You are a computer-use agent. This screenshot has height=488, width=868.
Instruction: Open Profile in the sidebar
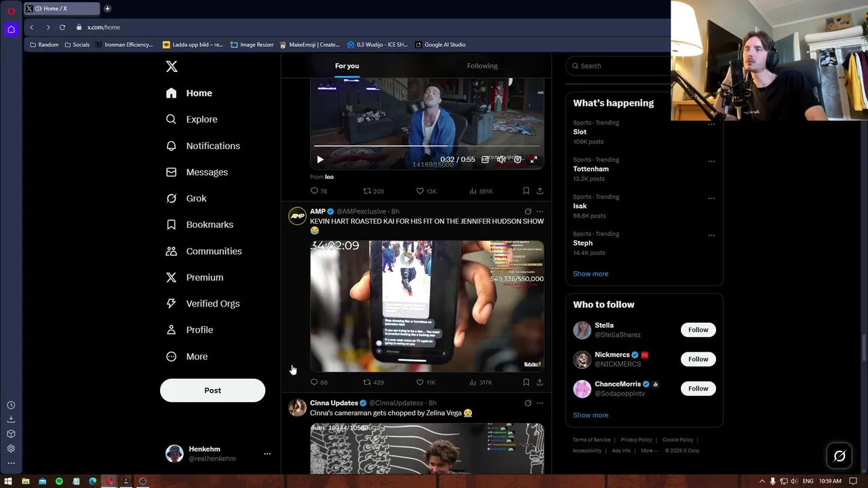(x=190, y=330)
